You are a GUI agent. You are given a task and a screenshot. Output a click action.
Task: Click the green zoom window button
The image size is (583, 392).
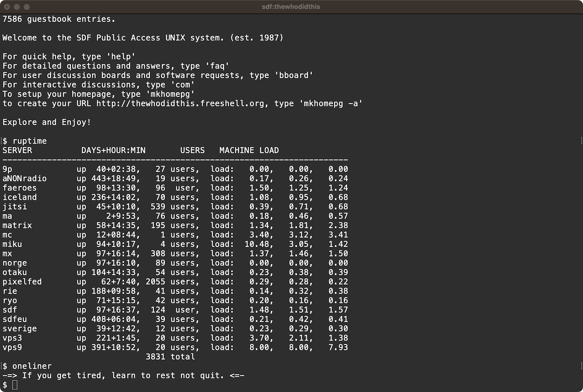click(x=26, y=7)
